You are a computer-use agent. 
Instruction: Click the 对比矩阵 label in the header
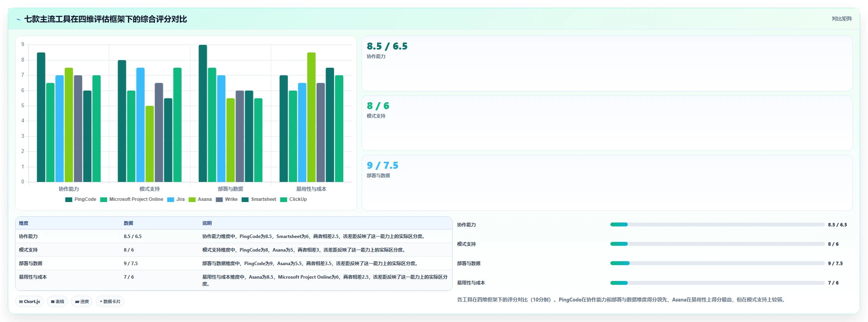[842, 19]
